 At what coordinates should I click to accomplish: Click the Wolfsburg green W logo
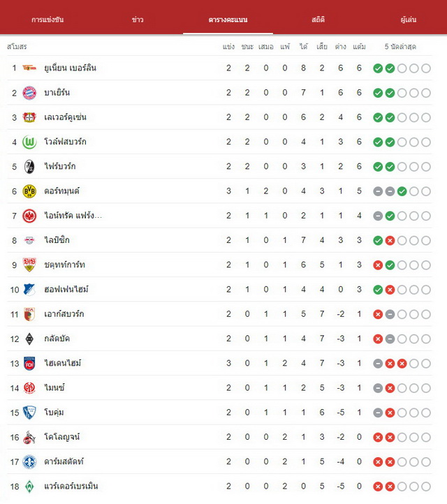pyautogui.click(x=29, y=142)
